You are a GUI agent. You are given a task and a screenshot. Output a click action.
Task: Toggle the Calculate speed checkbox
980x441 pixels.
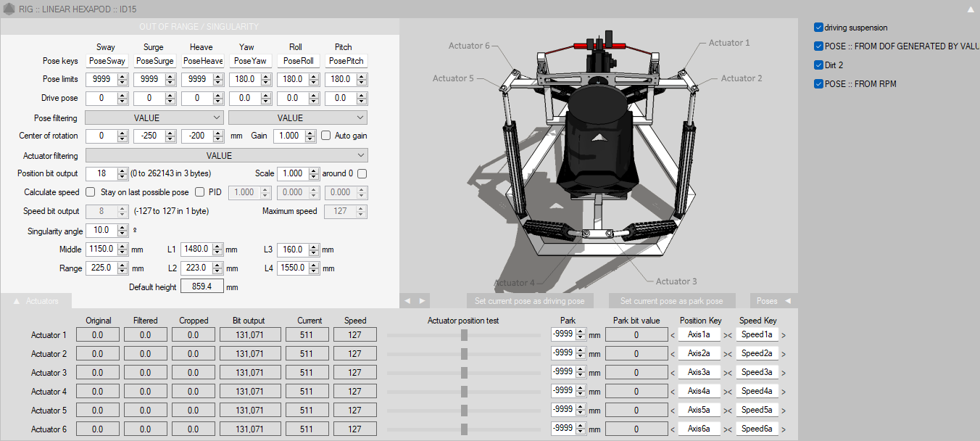pyautogui.click(x=91, y=192)
